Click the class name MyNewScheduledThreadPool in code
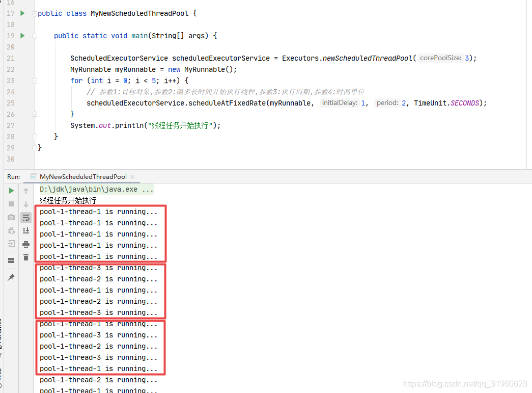The height and width of the screenshot is (393, 532). [x=139, y=13]
